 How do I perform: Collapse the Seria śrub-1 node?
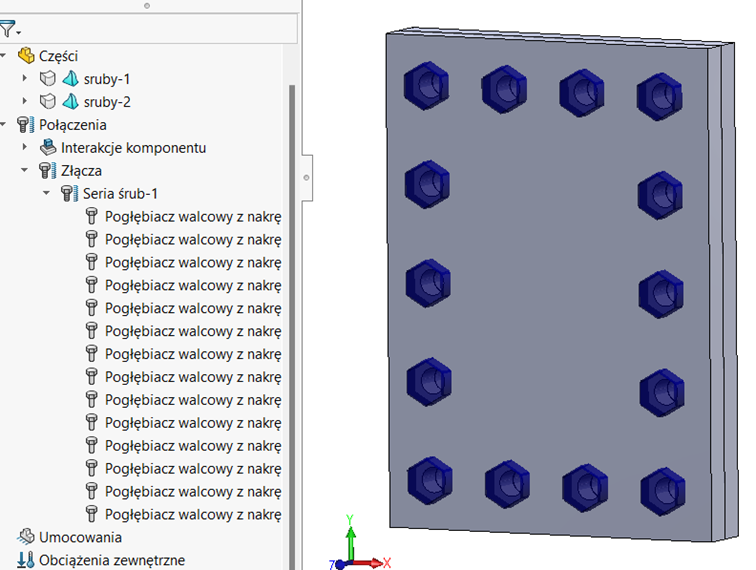46,193
